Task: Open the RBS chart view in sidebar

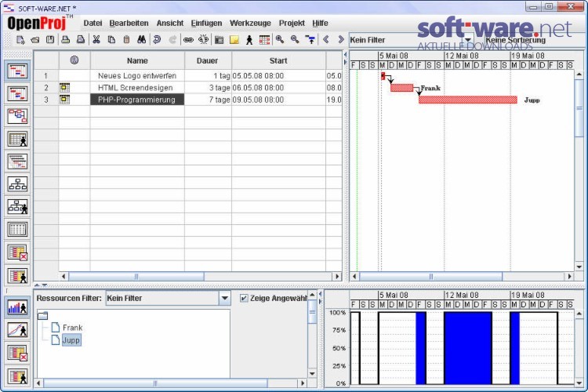Action: point(17,207)
